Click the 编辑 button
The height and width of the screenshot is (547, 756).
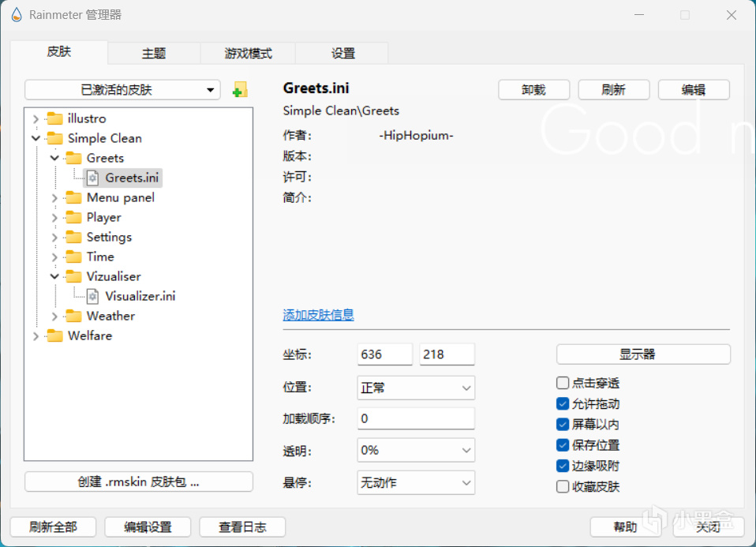694,90
